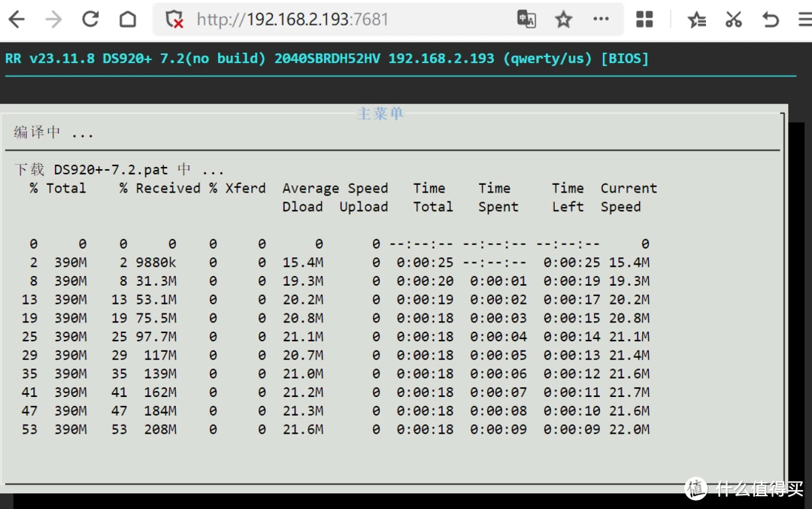Click the browser forward arrow

click(x=53, y=20)
